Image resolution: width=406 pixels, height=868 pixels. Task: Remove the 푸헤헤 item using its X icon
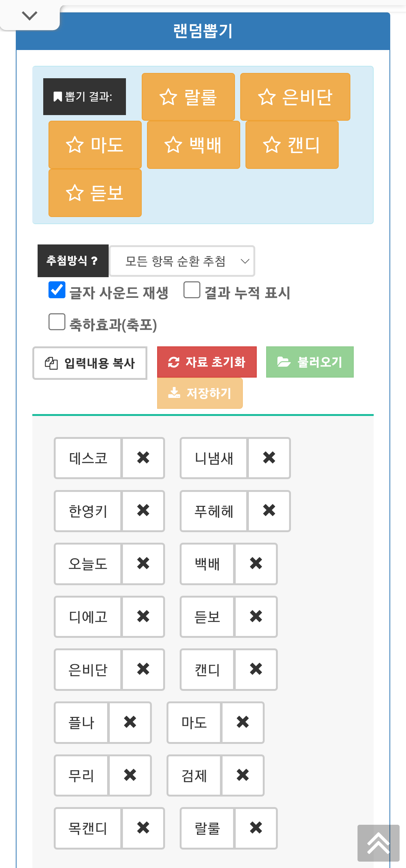(269, 511)
